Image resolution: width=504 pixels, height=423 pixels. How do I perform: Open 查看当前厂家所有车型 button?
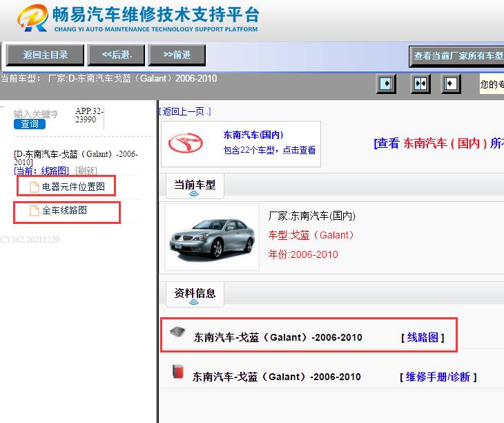tap(456, 56)
